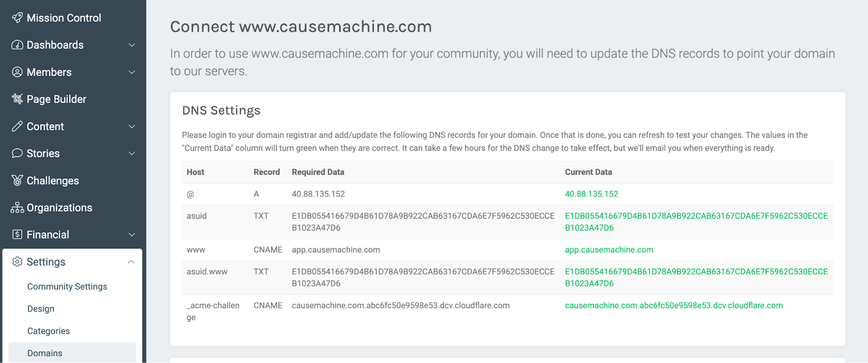Viewport: 868px width, 363px height.
Task: Collapse the Settings menu chevron
Action: pyautogui.click(x=131, y=262)
